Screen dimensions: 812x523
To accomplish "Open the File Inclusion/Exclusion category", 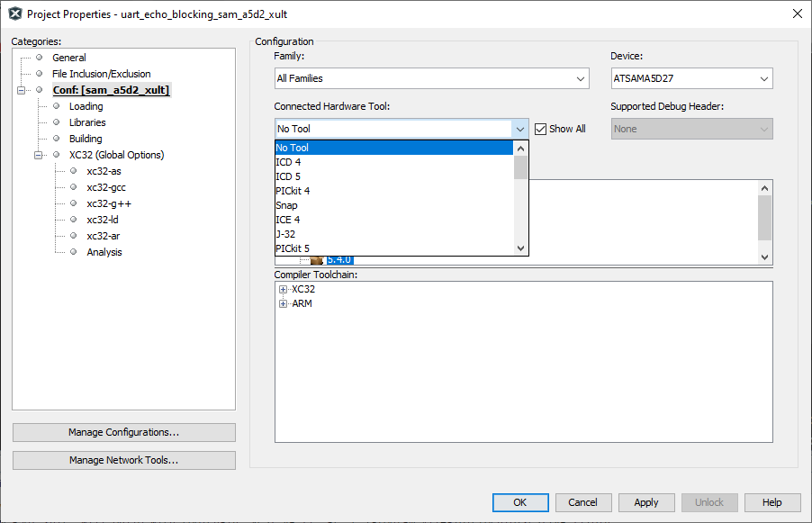I will (x=101, y=74).
